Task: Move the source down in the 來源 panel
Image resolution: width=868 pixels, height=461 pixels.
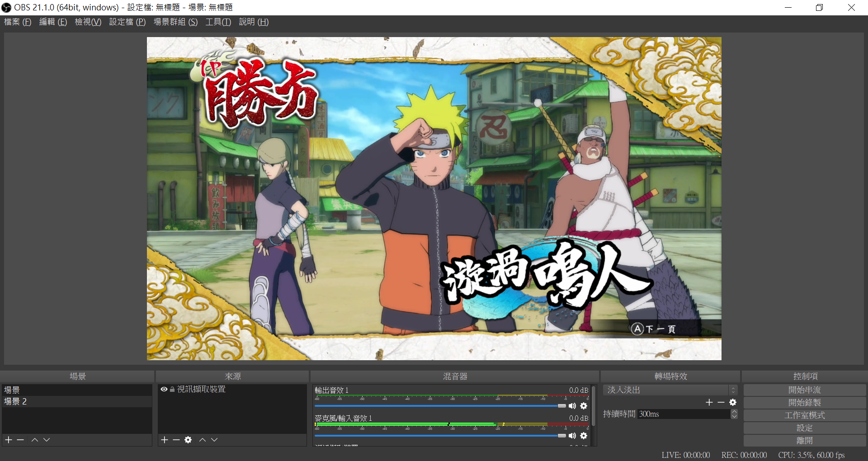Action: (x=214, y=440)
